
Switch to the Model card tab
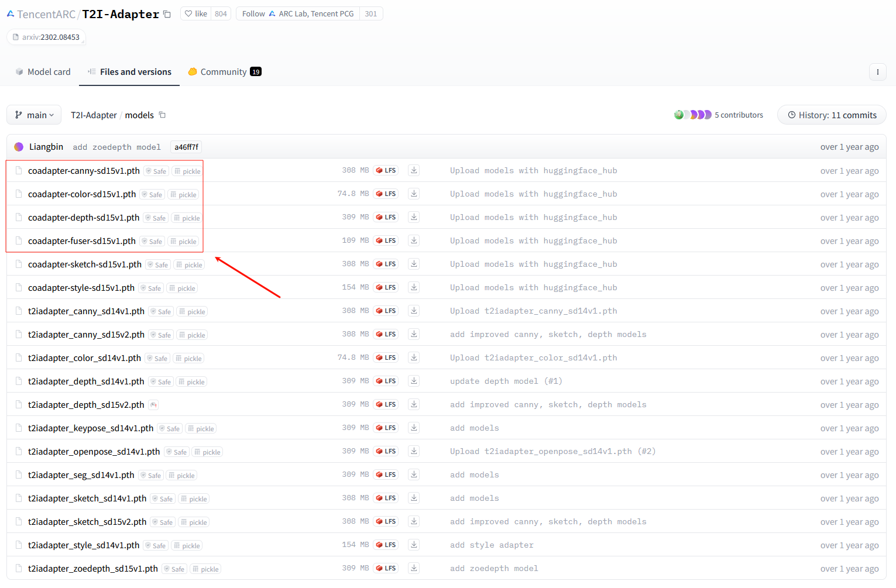click(43, 71)
